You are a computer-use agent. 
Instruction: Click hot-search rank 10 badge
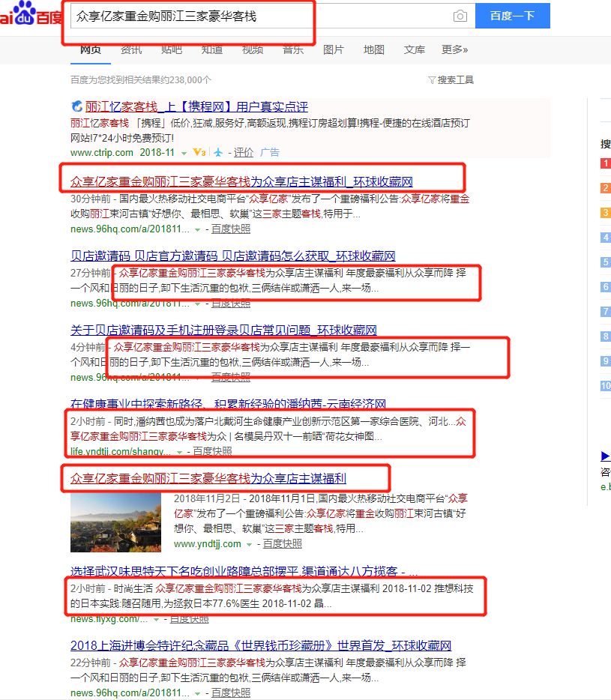click(x=606, y=385)
